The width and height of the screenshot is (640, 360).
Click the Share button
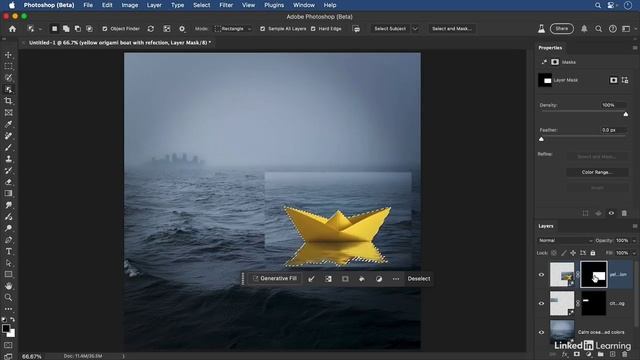[x=562, y=29]
